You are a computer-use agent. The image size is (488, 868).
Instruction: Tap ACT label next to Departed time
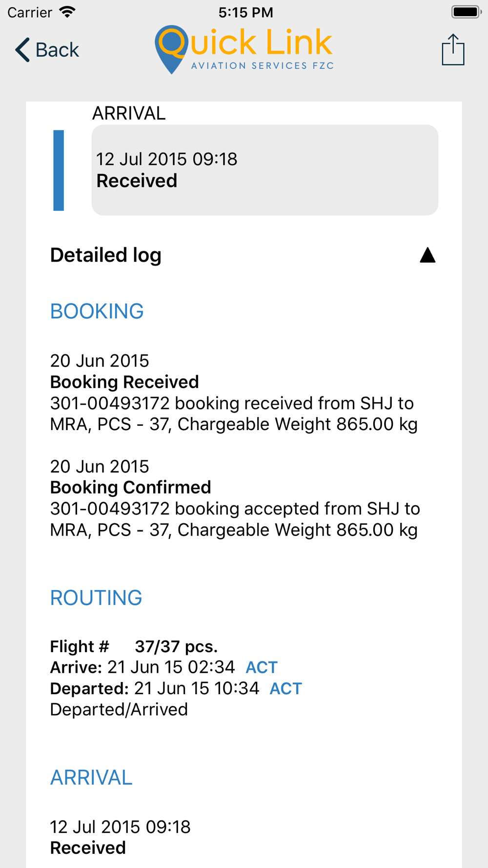pos(286,689)
